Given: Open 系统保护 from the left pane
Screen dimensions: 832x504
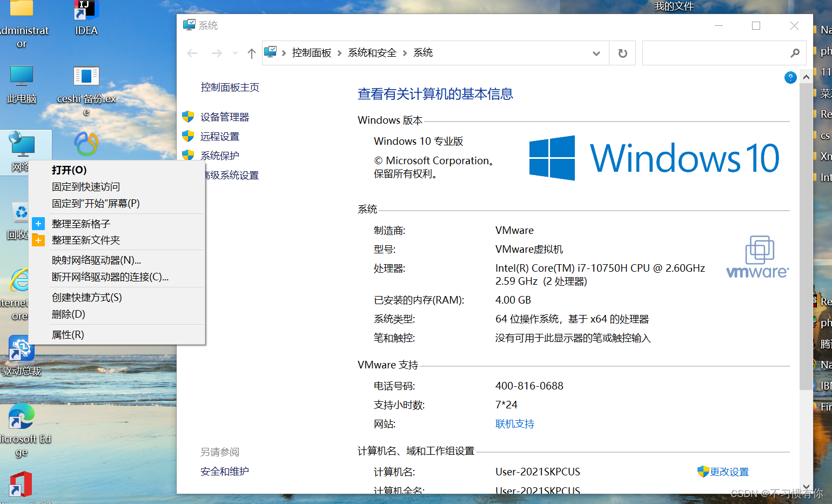Looking at the screenshot, I should pos(220,156).
